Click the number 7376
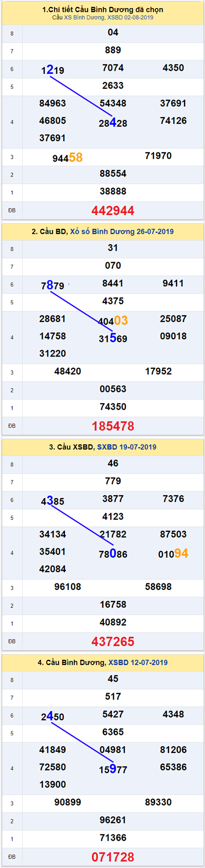Image resolution: width=205 pixels, height=868 pixels. (x=173, y=499)
